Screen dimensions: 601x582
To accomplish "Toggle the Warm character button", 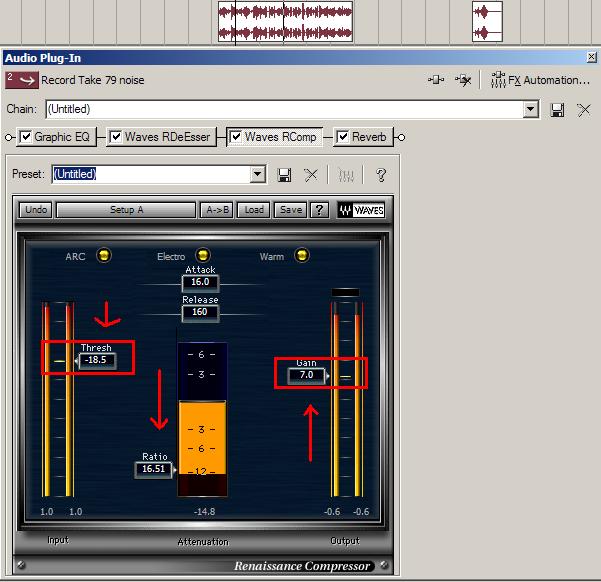I will coord(302,255).
